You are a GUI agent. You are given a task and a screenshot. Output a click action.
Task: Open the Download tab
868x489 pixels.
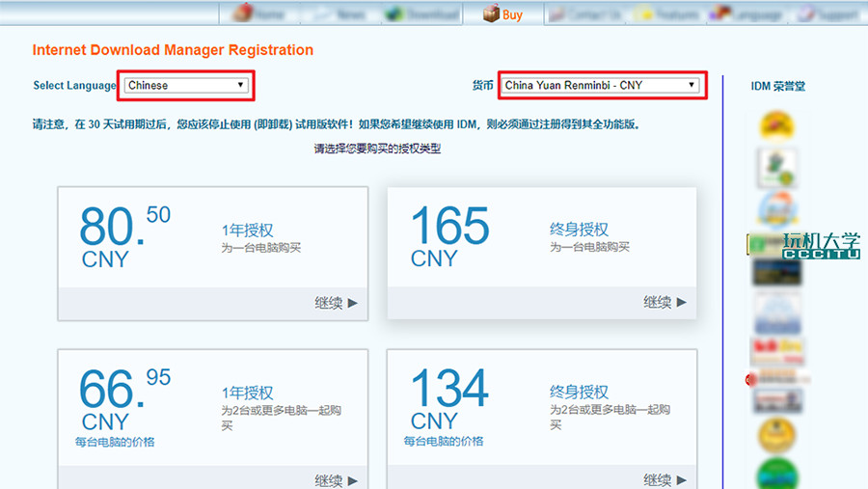coord(420,14)
